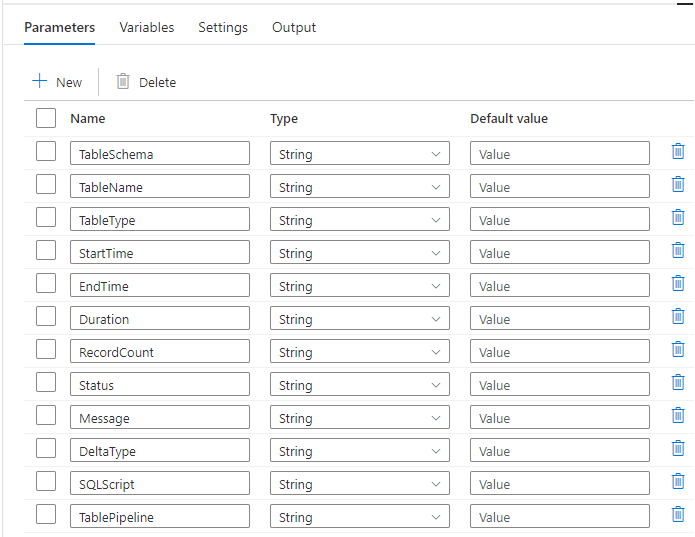Click trash icon beside Status row
The height and width of the screenshot is (537, 695).
(x=678, y=382)
